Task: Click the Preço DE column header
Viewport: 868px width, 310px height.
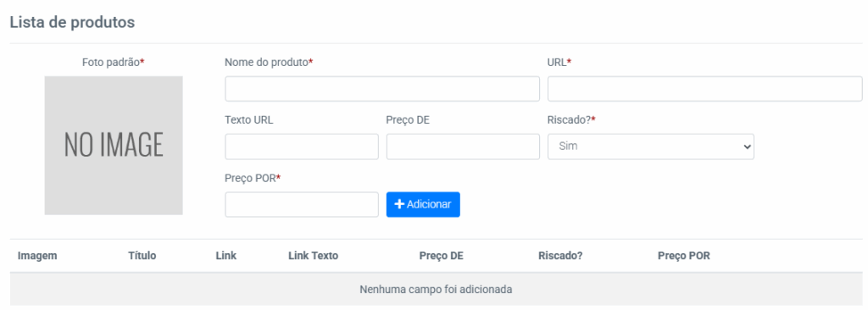Action: 441,256
